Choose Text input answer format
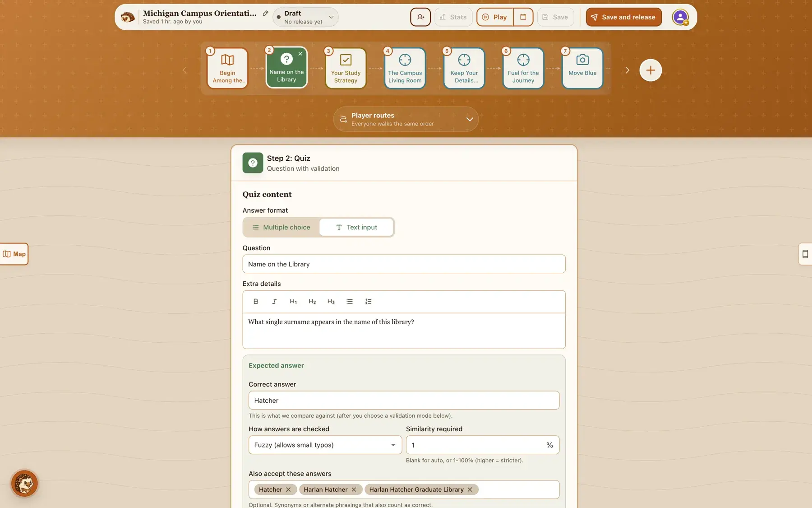Viewport: 812px width, 508px height. 356,227
